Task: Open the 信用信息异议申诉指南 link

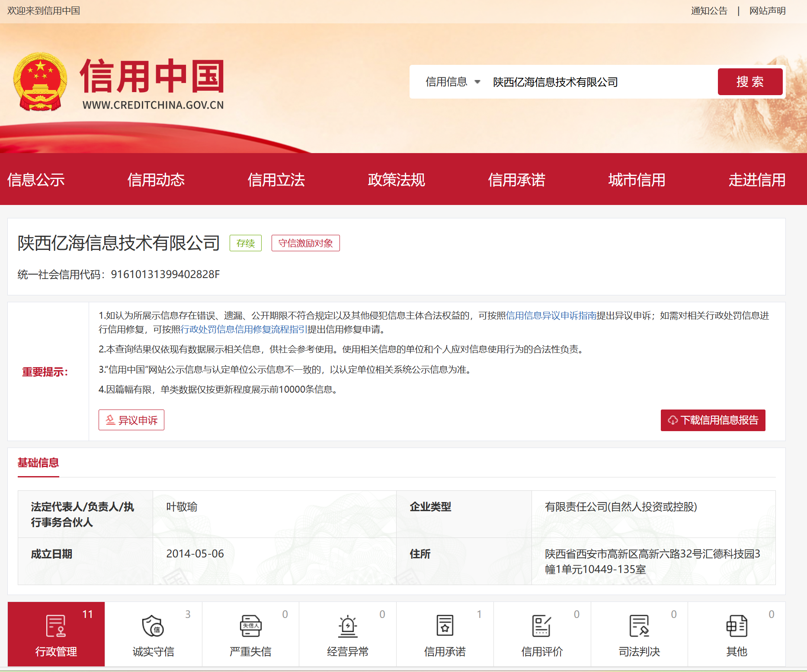Action: pos(551,316)
